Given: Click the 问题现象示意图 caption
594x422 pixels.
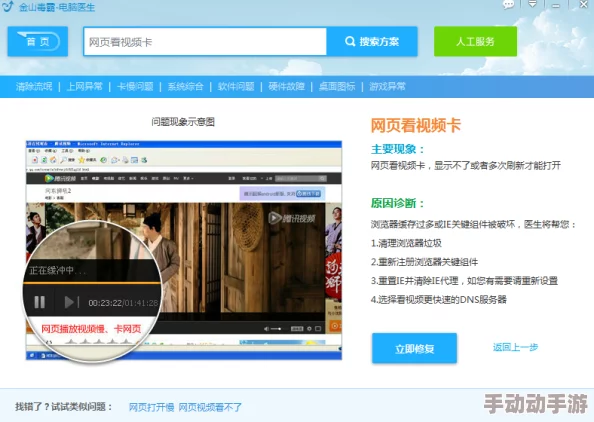Looking at the screenshot, I should 183,122.
